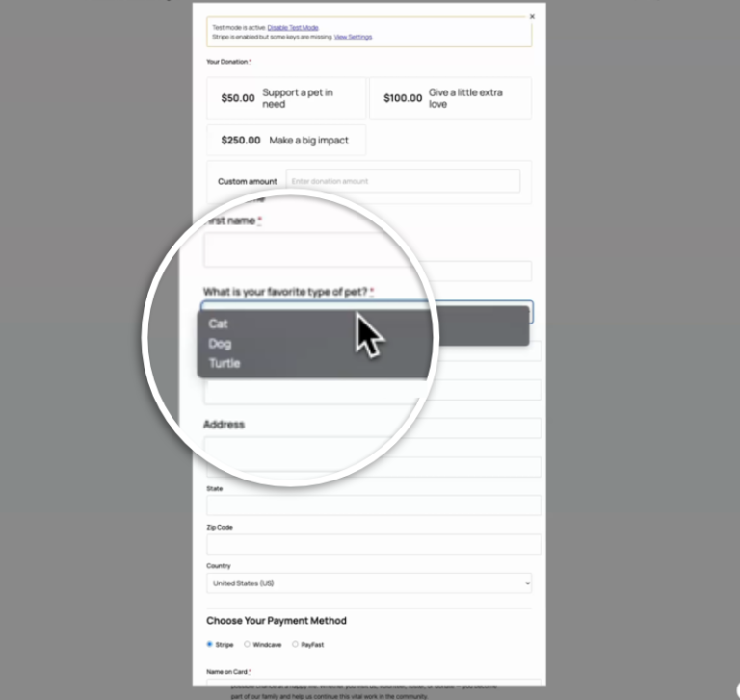Click the State input field

[x=374, y=506]
